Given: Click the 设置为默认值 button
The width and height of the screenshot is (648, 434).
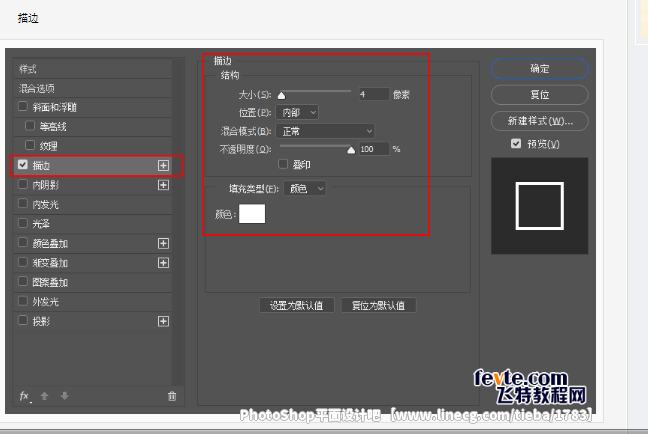Looking at the screenshot, I should pos(297,305).
